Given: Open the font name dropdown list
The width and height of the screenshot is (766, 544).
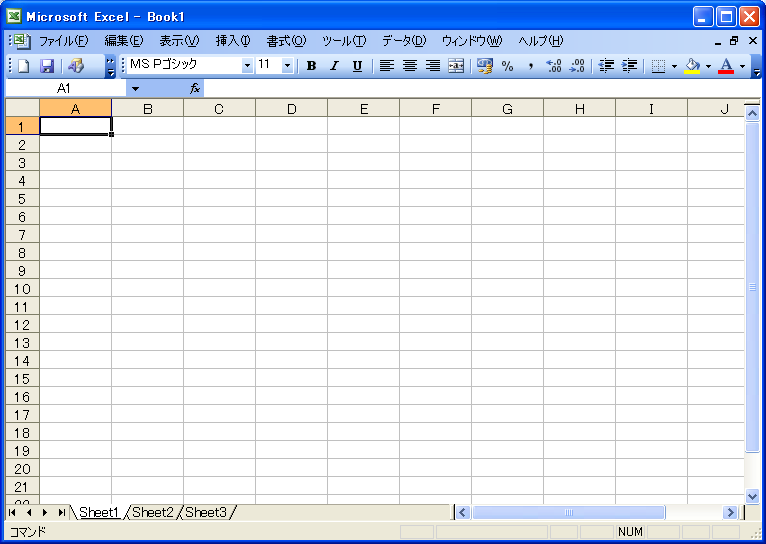Looking at the screenshot, I should (248, 65).
